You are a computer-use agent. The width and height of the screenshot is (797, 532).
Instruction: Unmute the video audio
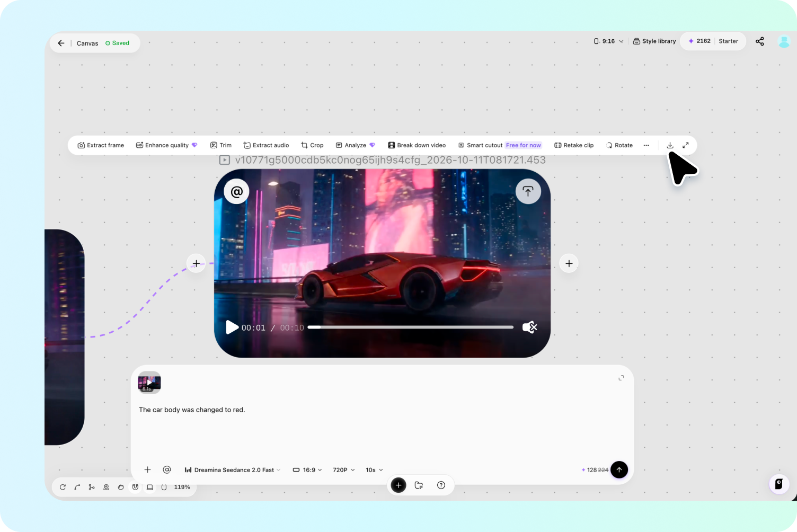click(x=529, y=327)
